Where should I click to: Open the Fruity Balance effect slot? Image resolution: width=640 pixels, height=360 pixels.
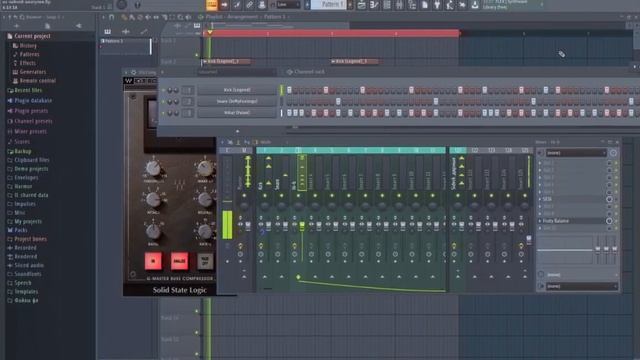pyautogui.click(x=572, y=221)
